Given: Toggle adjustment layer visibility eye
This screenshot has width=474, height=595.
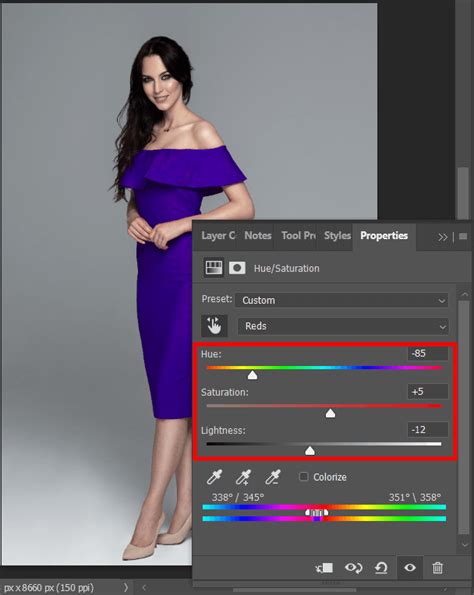Looking at the screenshot, I should tap(409, 568).
